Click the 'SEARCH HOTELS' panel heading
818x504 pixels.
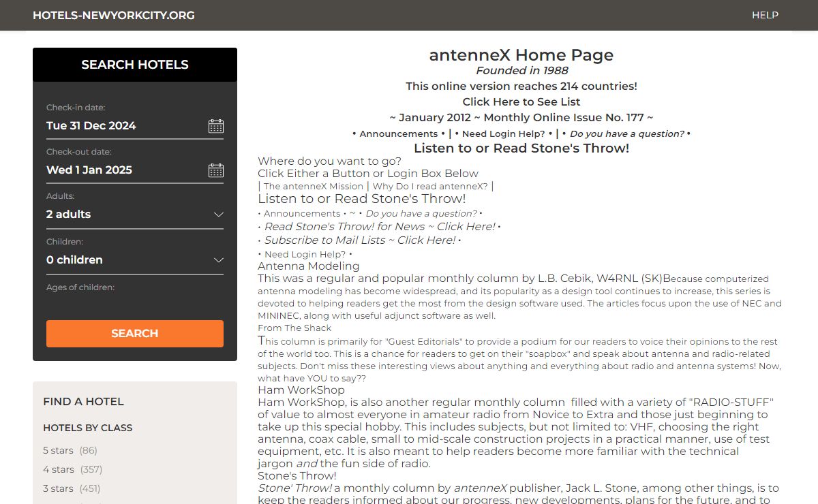click(x=135, y=65)
